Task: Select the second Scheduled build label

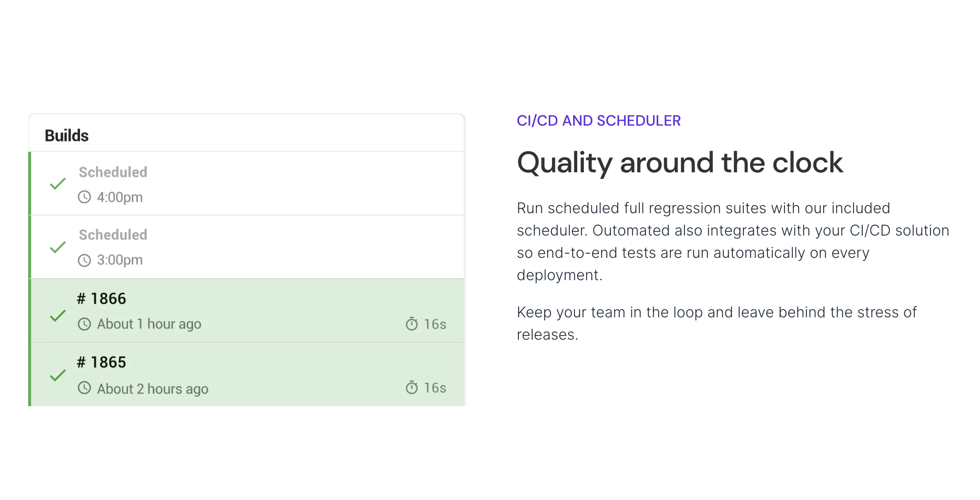Action: pos(113,235)
